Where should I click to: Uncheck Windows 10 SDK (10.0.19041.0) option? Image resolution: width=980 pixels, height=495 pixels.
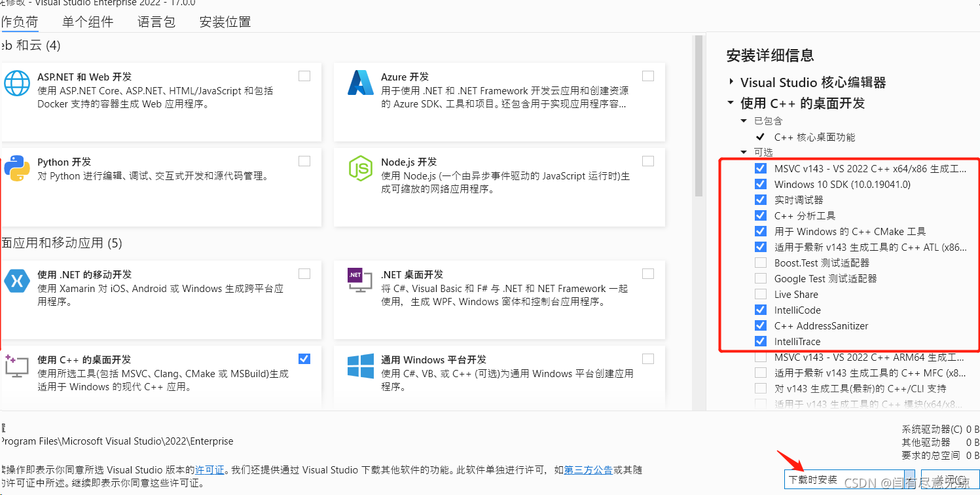760,184
